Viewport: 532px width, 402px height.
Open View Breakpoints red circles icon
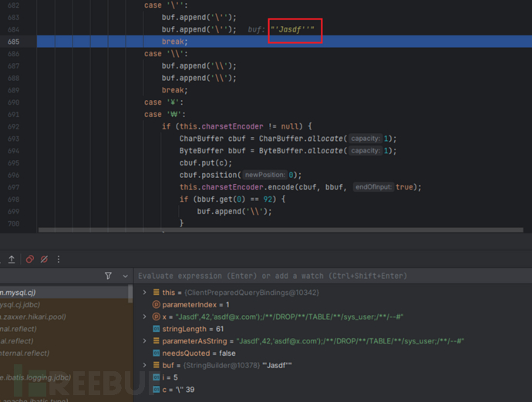(x=30, y=260)
